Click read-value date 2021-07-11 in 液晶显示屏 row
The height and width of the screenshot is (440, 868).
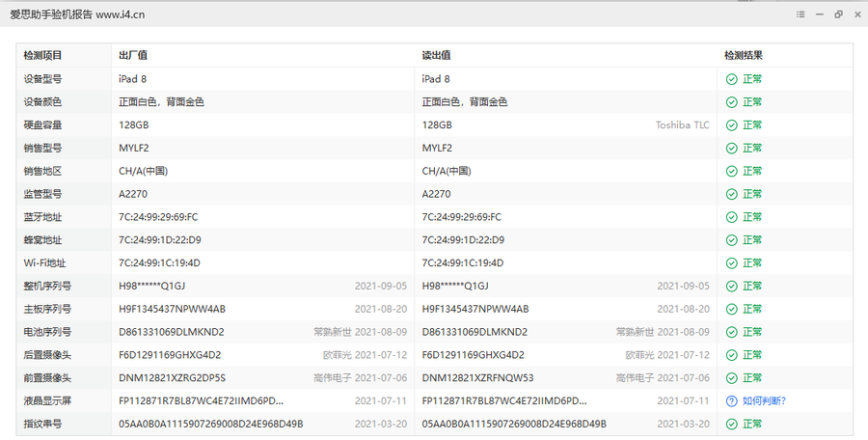coord(683,400)
